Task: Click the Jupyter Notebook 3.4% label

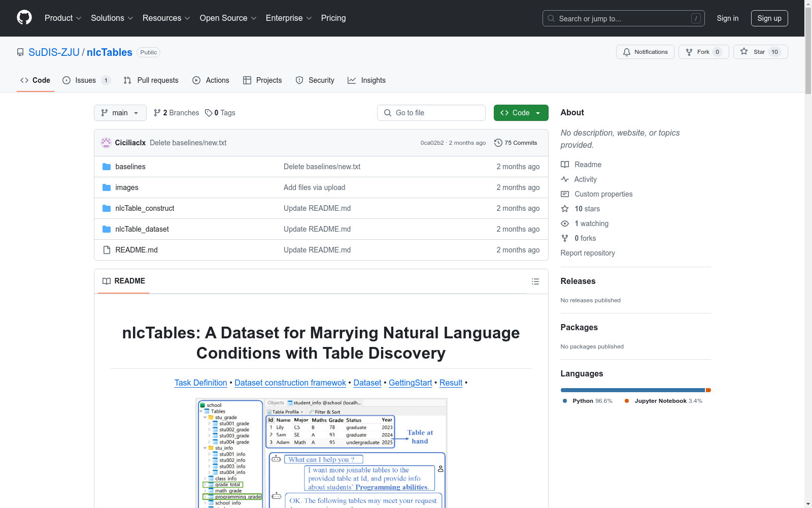Action: [x=664, y=401]
